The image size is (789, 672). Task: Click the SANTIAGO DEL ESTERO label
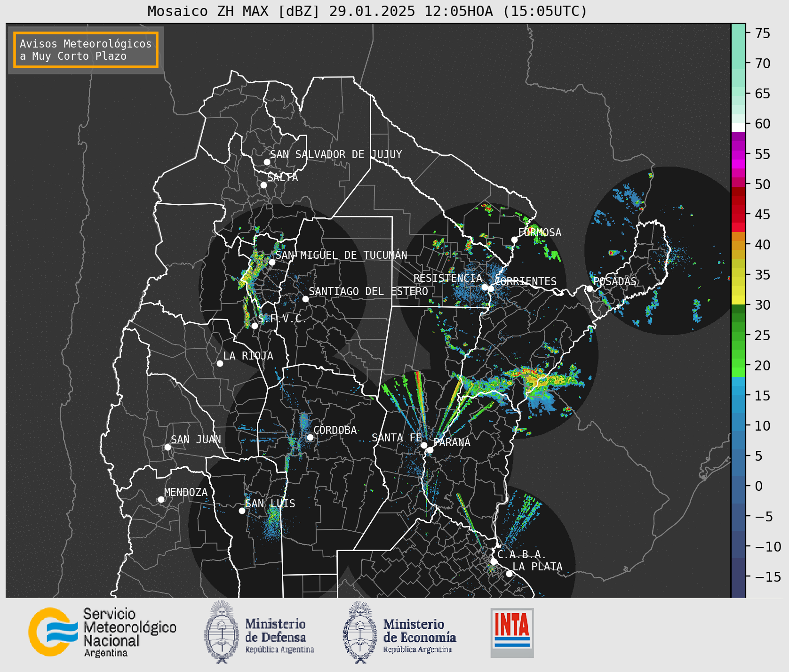tap(368, 291)
